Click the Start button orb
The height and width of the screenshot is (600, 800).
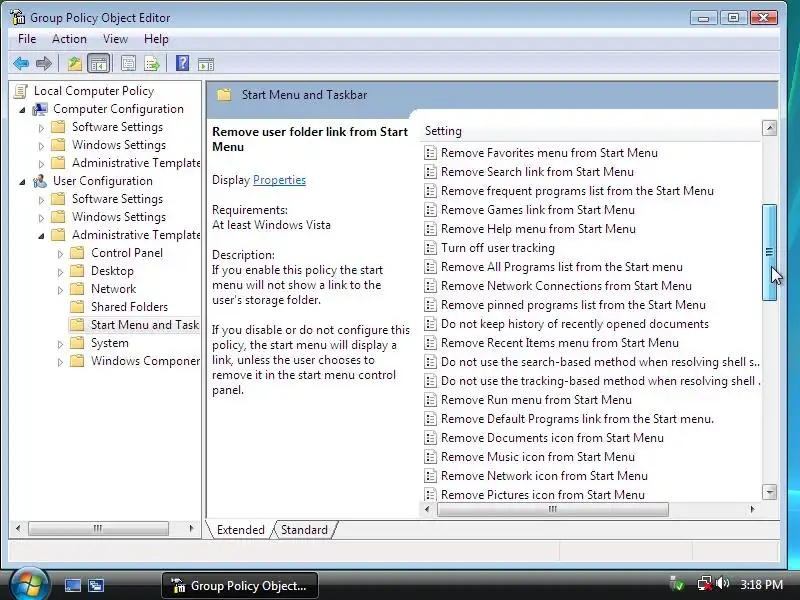point(29,584)
